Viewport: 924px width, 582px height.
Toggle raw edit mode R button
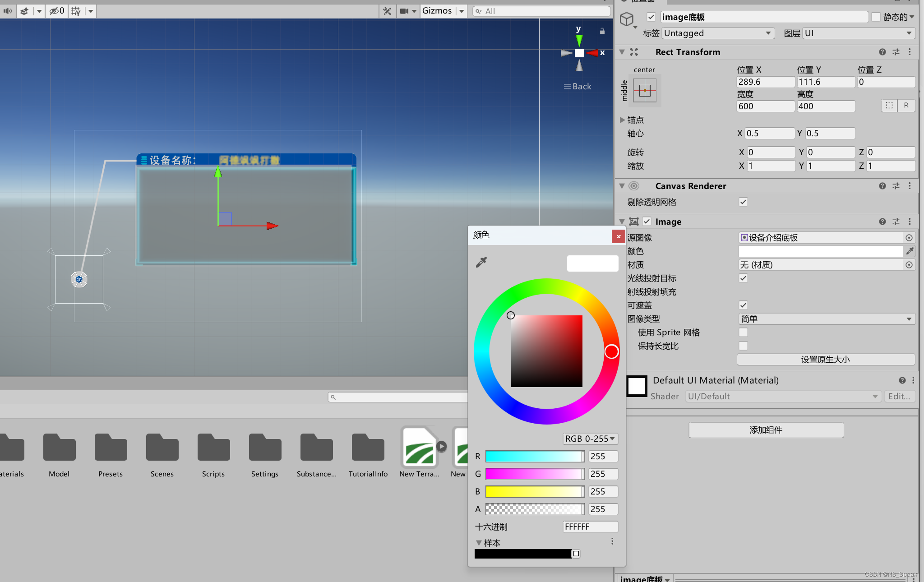[x=906, y=106]
